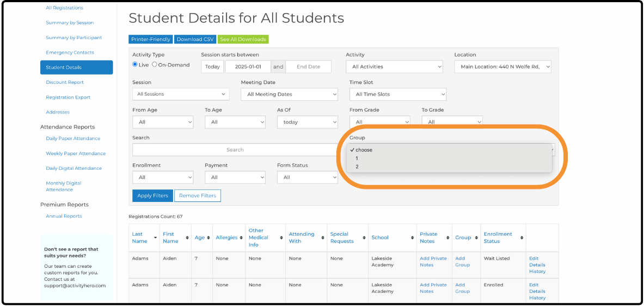Open Annual Reports
This screenshot has width=644, height=307.
click(x=64, y=216)
